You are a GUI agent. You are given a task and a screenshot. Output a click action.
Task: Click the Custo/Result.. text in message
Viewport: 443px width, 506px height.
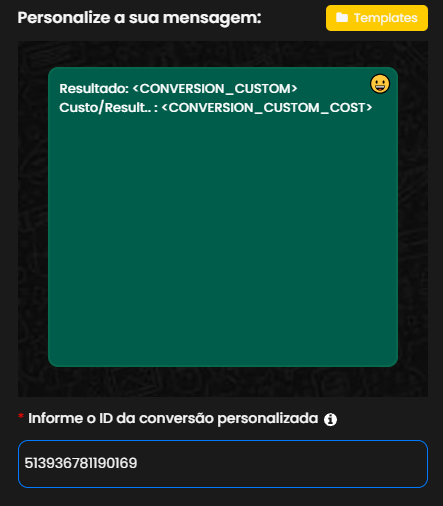pos(105,108)
